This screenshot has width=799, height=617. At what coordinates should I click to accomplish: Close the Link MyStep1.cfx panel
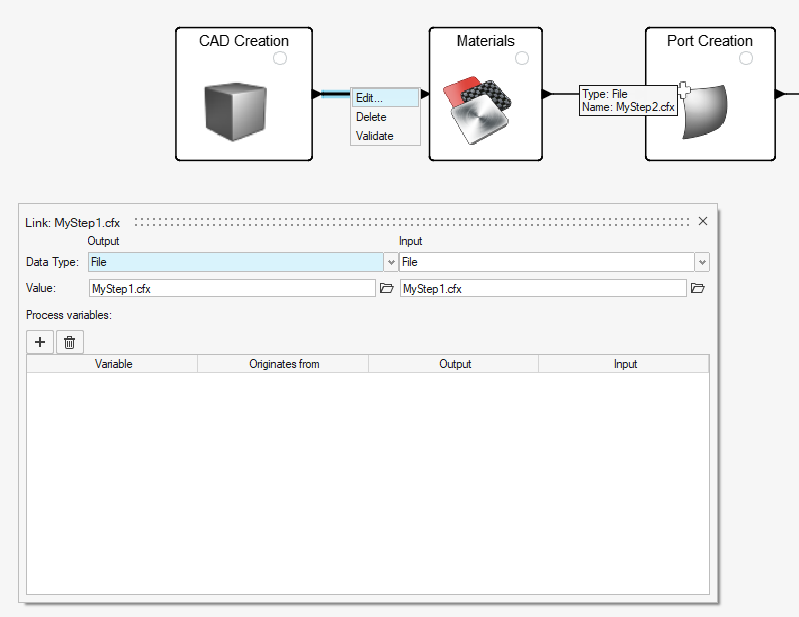tap(702, 221)
